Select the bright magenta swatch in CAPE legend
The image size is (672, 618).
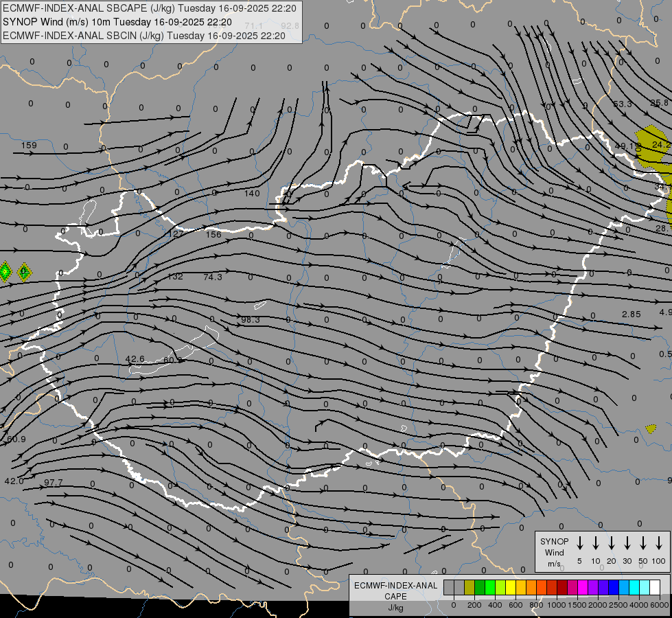[x=583, y=587]
